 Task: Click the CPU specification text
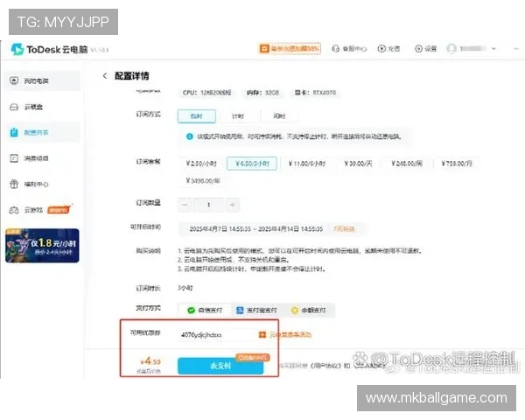point(206,93)
